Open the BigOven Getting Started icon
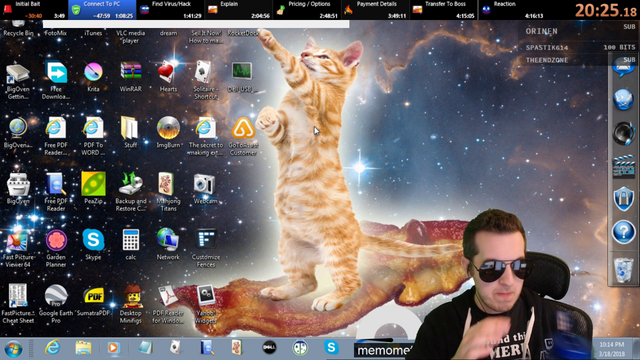This screenshot has height=360, width=640. [18, 73]
